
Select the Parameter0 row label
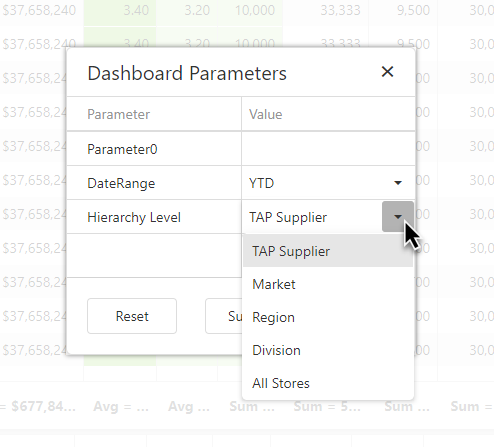(x=122, y=149)
